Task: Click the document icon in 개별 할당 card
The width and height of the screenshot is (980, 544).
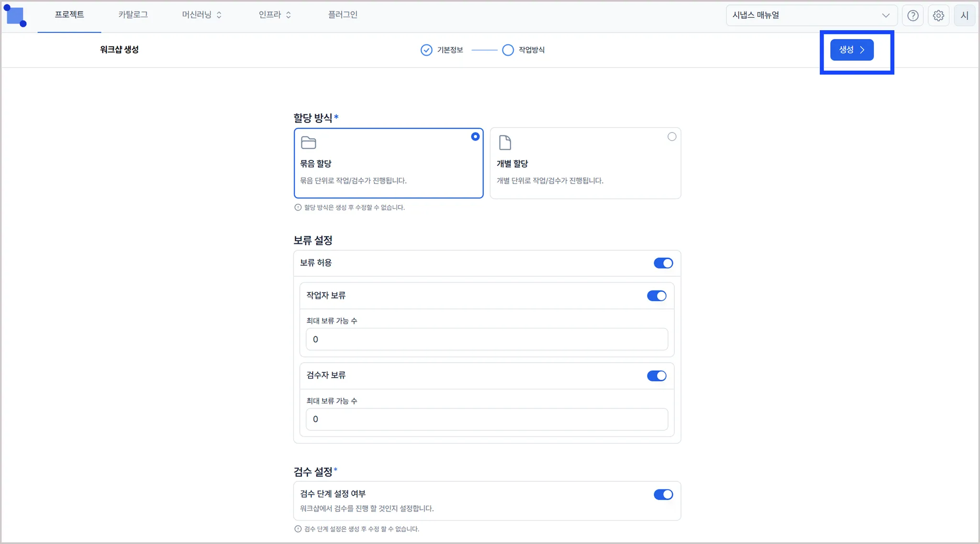Action: 505,143
